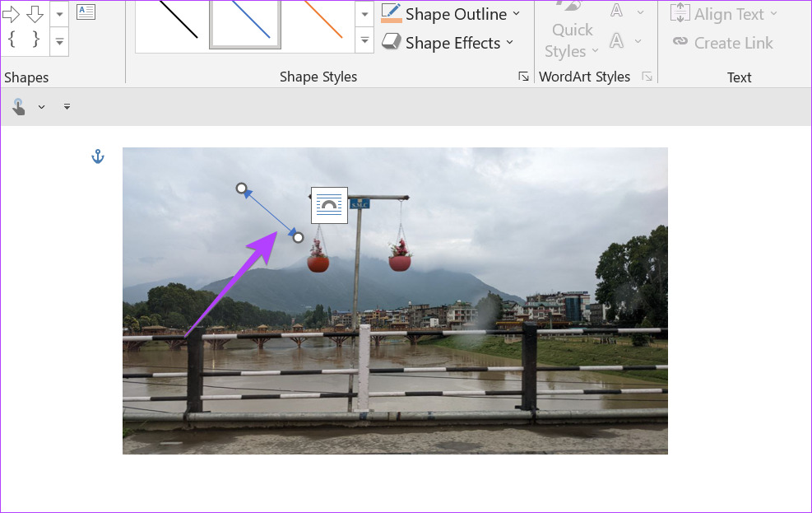Click the Draw Text Box icon
Screen dimensions: 812x513
tap(86, 12)
